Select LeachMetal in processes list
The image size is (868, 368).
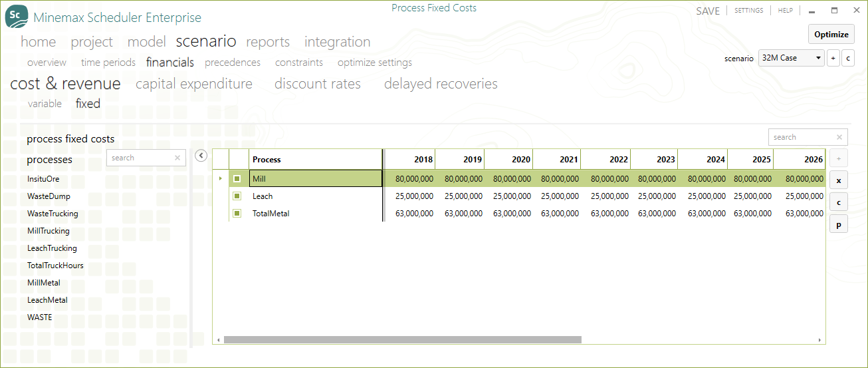47,300
